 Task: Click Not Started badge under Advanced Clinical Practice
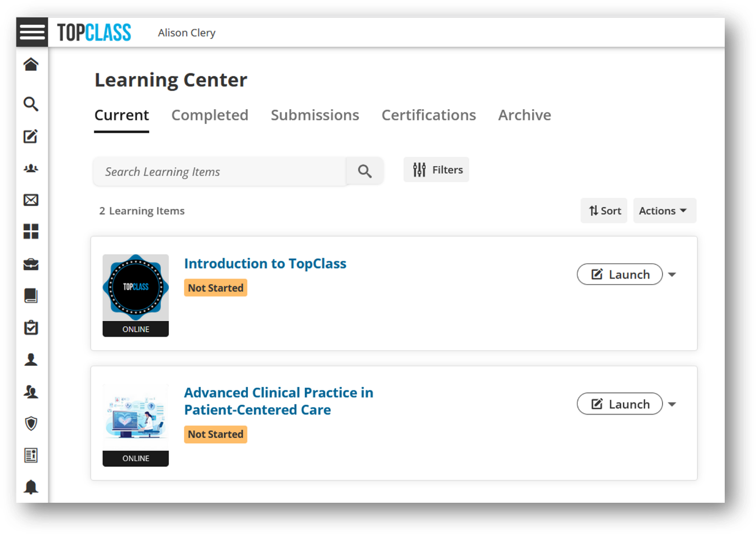tap(216, 434)
